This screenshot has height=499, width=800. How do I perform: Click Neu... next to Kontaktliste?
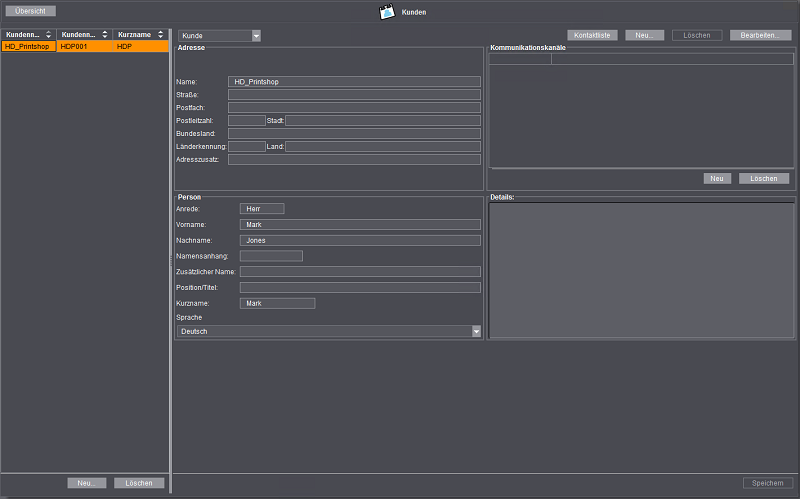(x=644, y=35)
